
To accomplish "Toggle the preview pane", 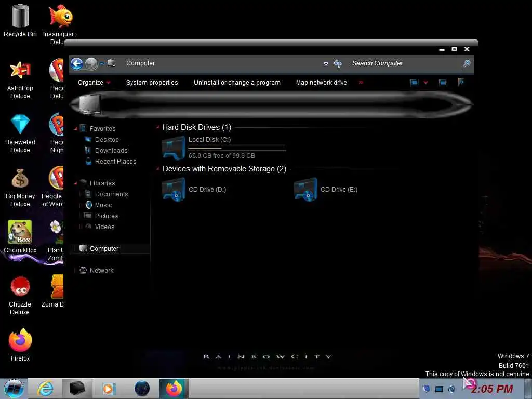I will pyautogui.click(x=443, y=83).
